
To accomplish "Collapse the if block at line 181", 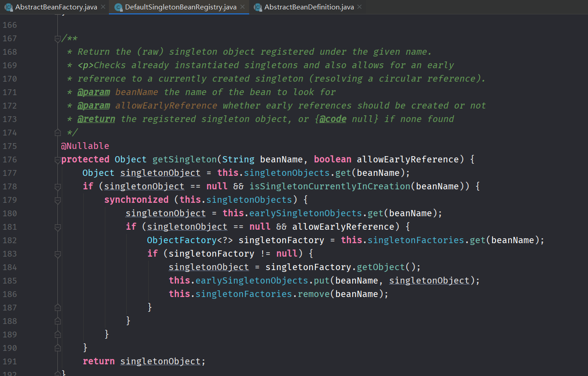I will 57,227.
